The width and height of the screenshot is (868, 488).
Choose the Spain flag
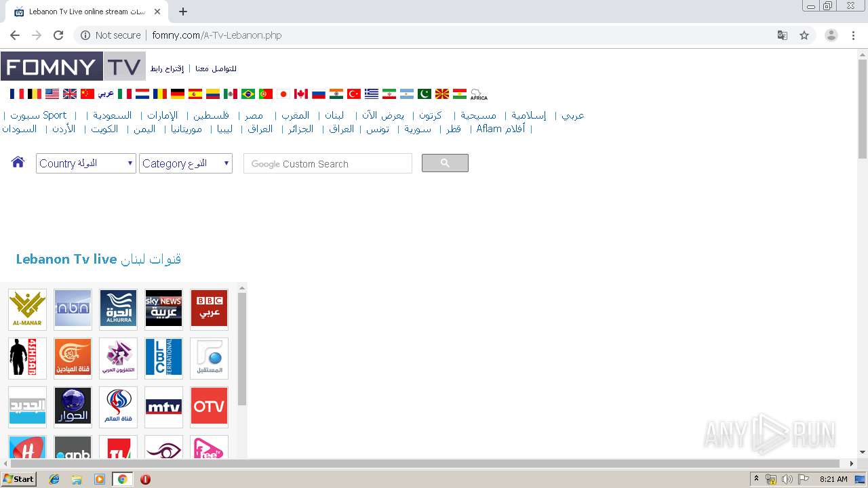pyautogui.click(x=195, y=94)
